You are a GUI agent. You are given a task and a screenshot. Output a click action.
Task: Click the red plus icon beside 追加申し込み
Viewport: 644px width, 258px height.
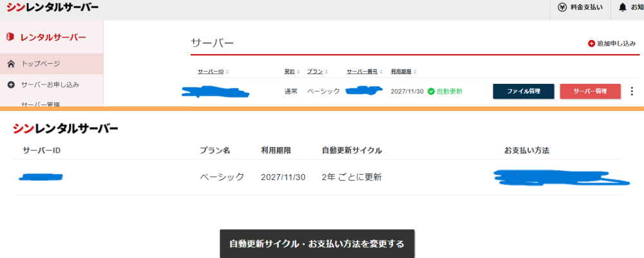click(x=591, y=43)
